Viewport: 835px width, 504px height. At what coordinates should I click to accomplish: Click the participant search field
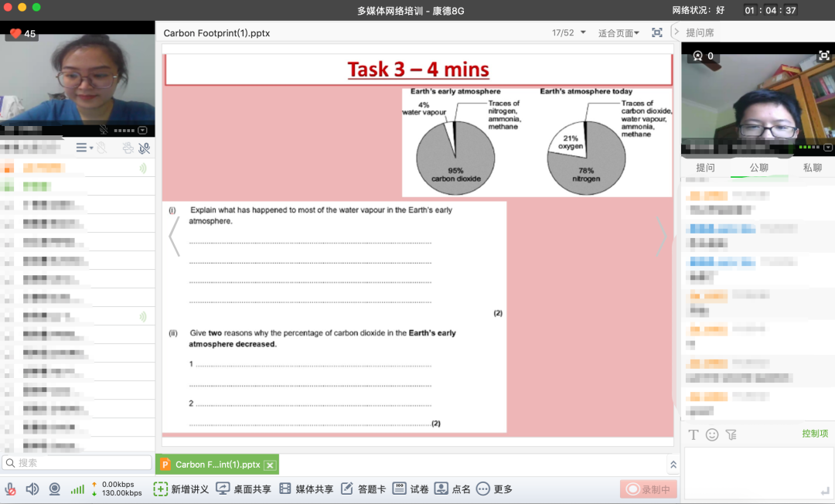pyautogui.click(x=77, y=463)
